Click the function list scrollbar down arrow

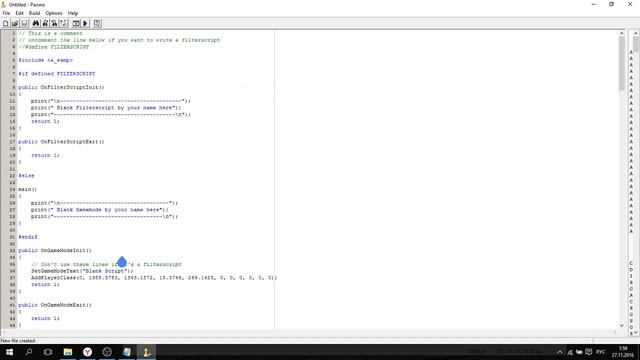click(636, 333)
